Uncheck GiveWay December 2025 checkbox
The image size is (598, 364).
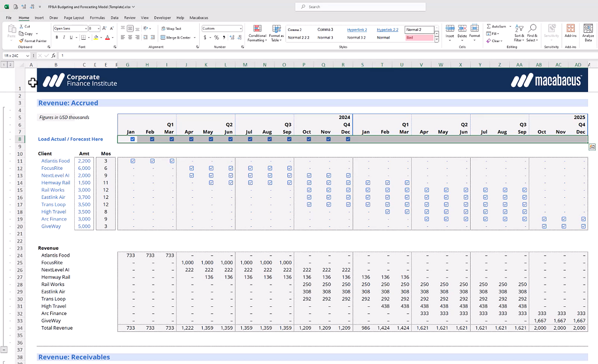[x=583, y=226]
